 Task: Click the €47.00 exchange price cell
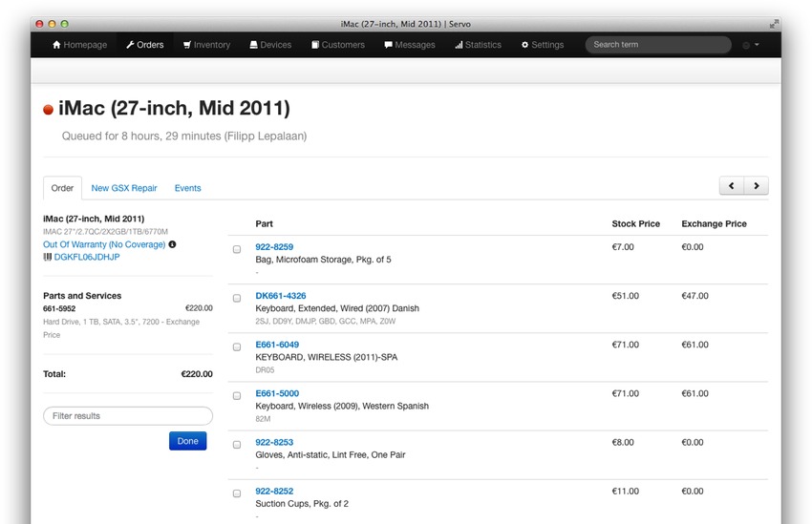tap(694, 295)
